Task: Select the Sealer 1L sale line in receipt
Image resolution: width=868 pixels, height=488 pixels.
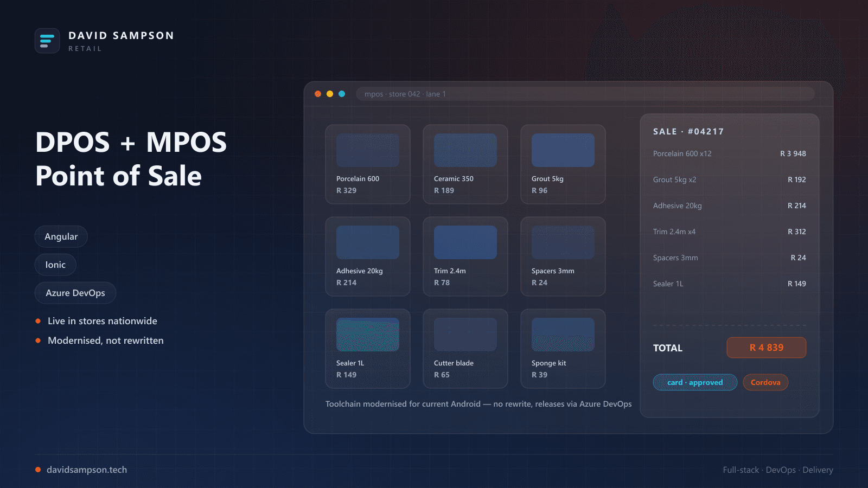Action: 730,284
